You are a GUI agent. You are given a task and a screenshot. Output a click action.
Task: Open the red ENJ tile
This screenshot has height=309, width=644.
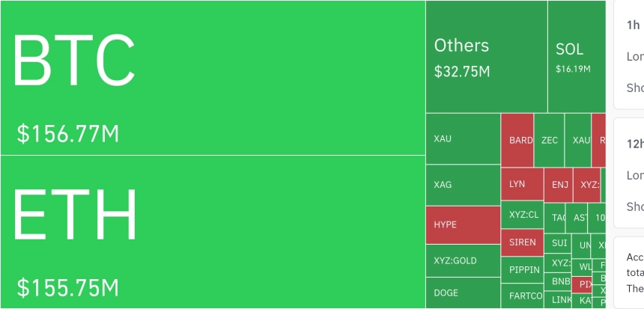(x=559, y=185)
